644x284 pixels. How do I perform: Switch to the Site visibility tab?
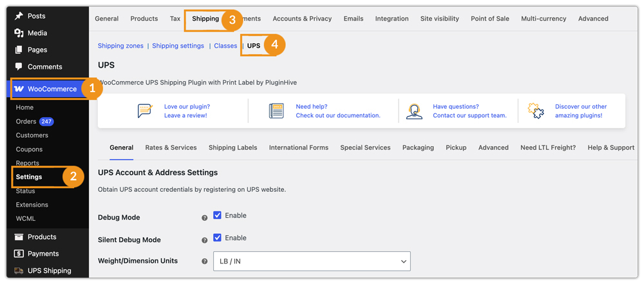440,19
